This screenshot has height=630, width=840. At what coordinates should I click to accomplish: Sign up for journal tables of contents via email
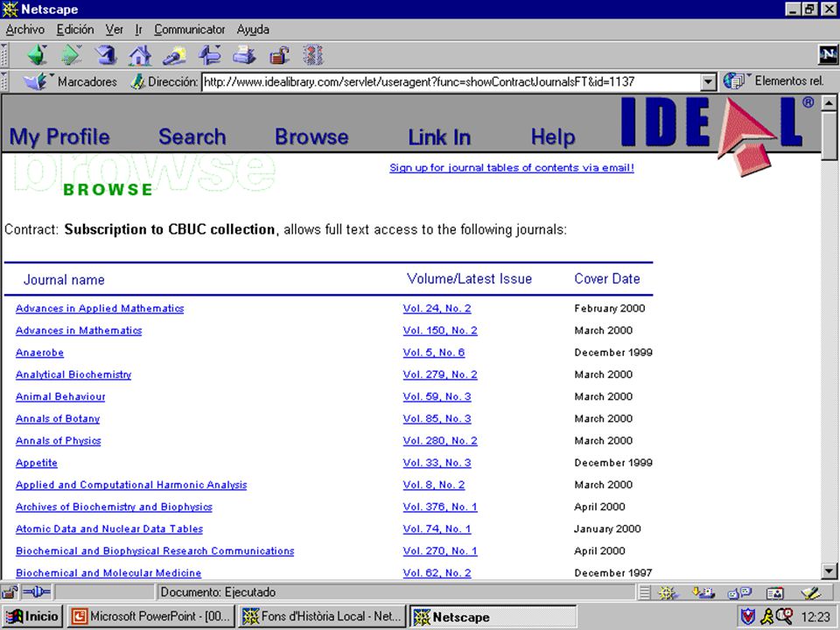click(x=512, y=168)
